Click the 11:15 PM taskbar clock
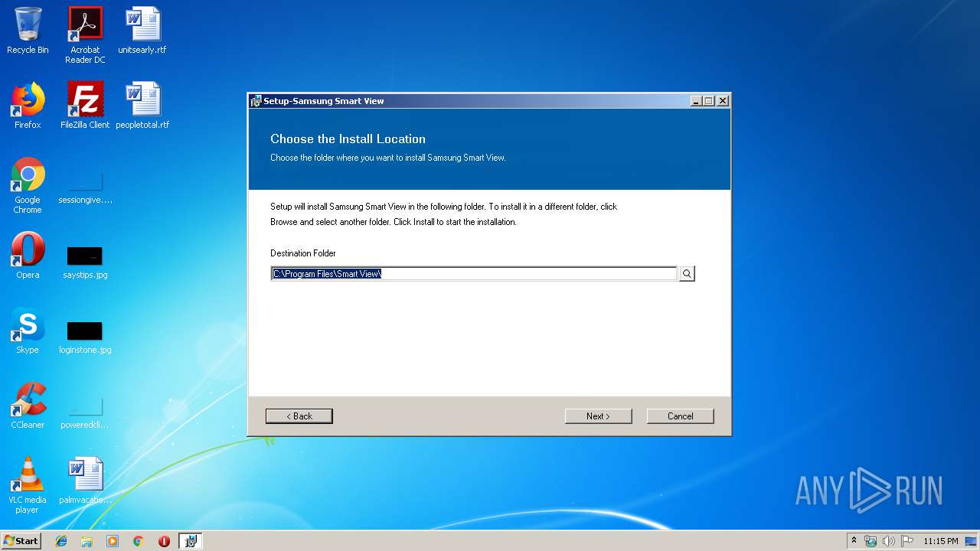980x551 pixels. [x=941, y=541]
